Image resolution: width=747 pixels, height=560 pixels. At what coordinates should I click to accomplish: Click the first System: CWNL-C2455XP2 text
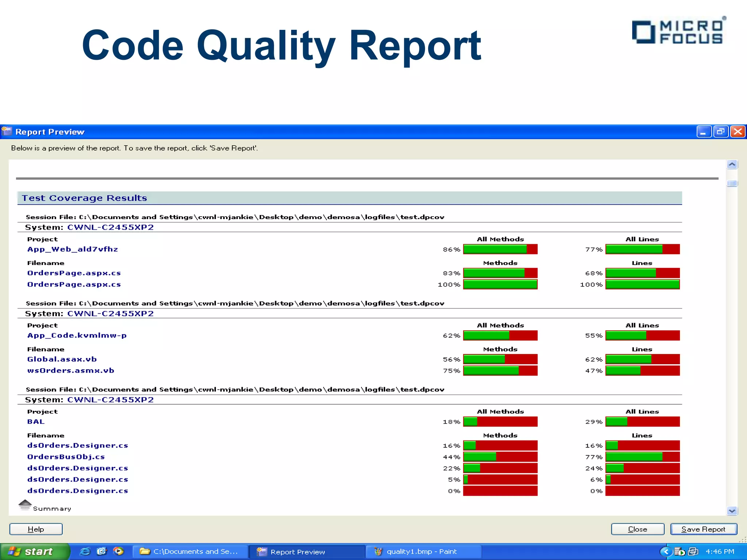[x=89, y=227]
